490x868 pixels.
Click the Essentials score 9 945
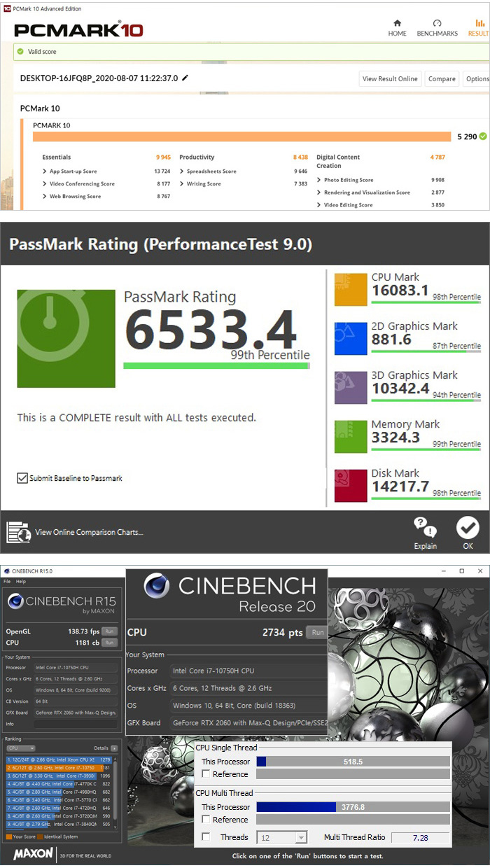[x=162, y=157]
